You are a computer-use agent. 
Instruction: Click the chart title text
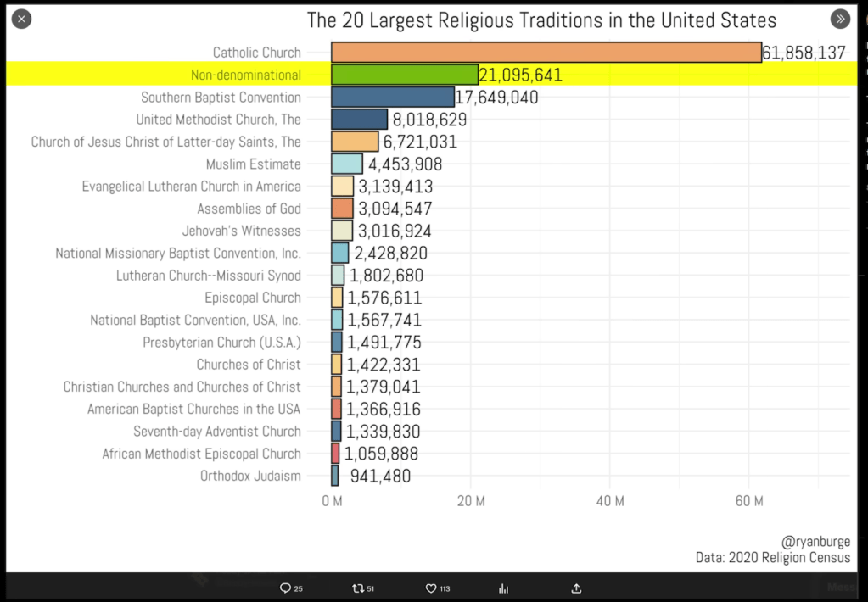pos(541,20)
